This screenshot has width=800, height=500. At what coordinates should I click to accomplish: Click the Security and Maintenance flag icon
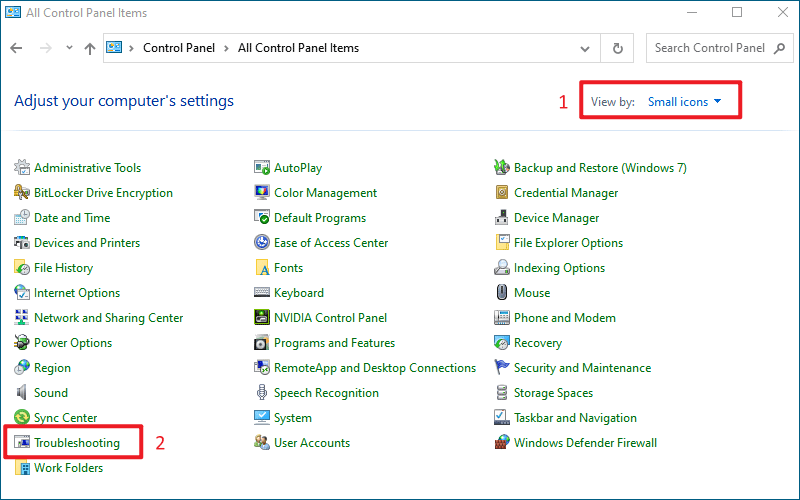pyautogui.click(x=502, y=367)
